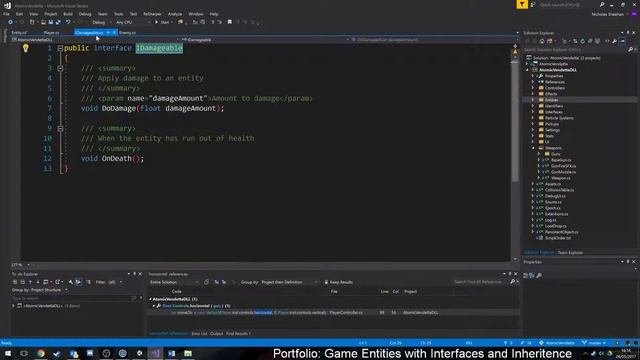Click the Save All toolbar icon
Image resolution: width=640 pixels, height=360 pixels.
(58, 22)
